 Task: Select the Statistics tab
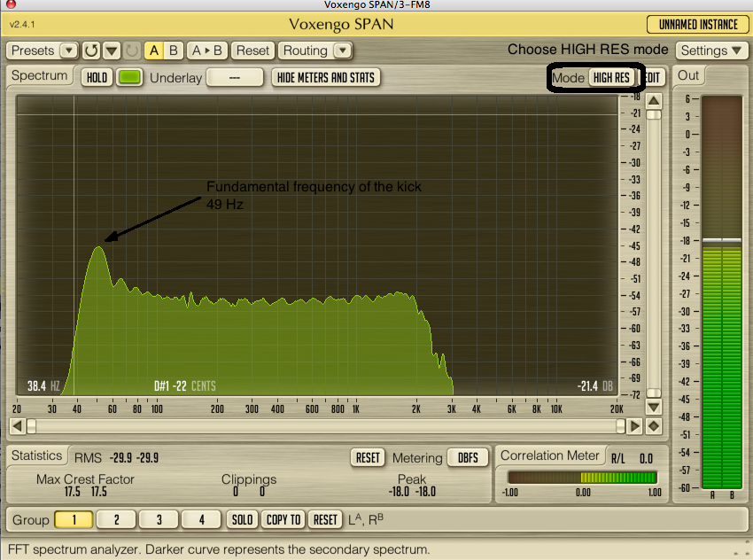[x=37, y=455]
